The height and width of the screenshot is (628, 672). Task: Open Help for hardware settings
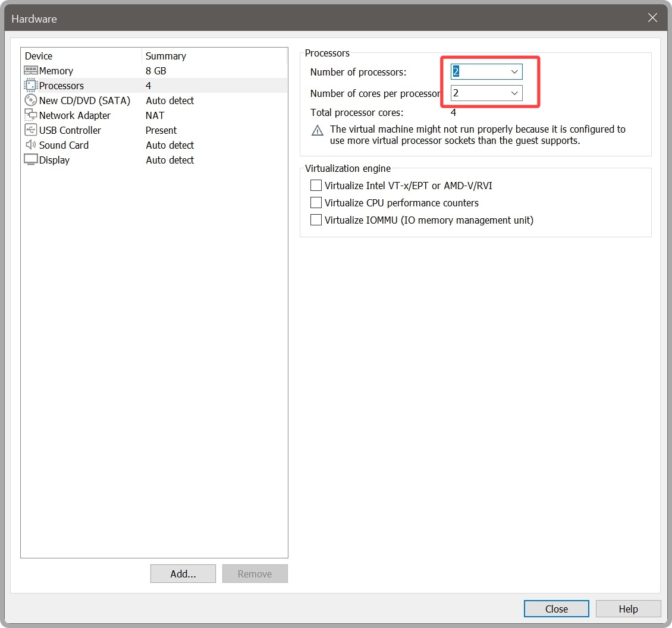tap(628, 609)
